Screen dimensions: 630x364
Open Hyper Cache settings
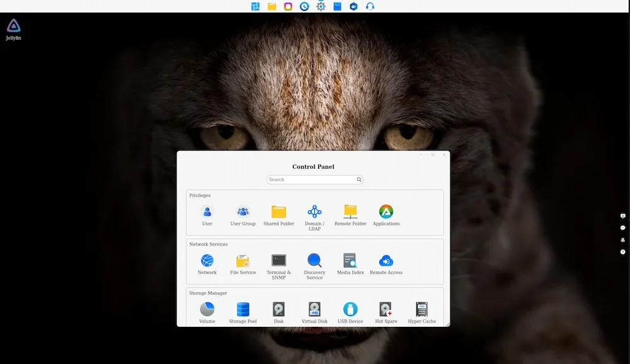point(422,310)
